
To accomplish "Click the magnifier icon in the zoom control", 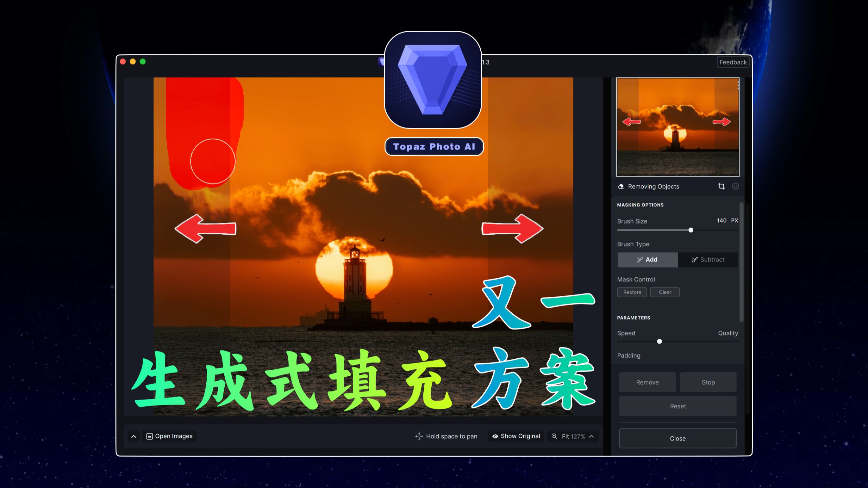I will pos(555,436).
